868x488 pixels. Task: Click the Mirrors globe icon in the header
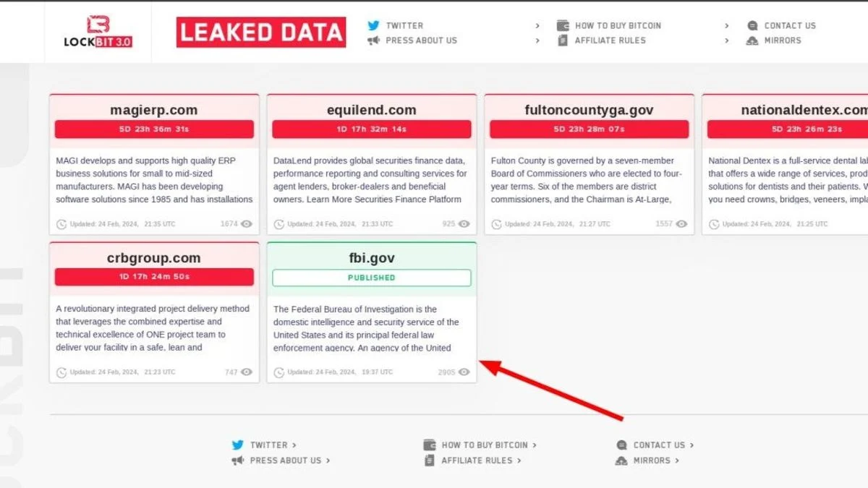click(752, 40)
